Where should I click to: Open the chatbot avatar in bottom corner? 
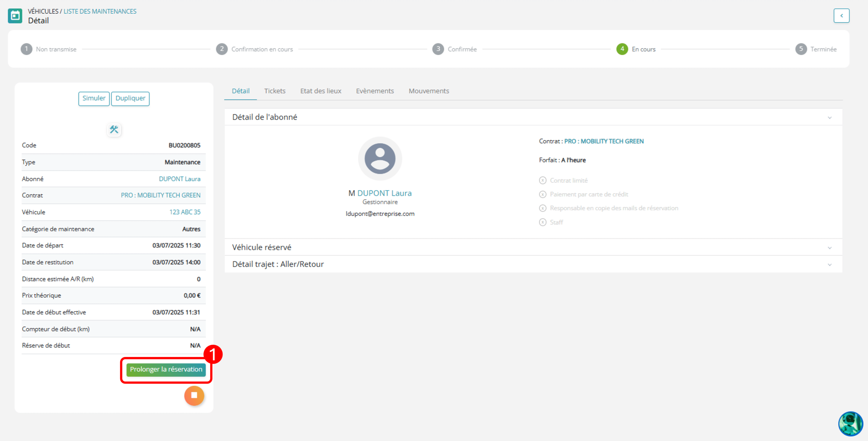[x=851, y=424]
